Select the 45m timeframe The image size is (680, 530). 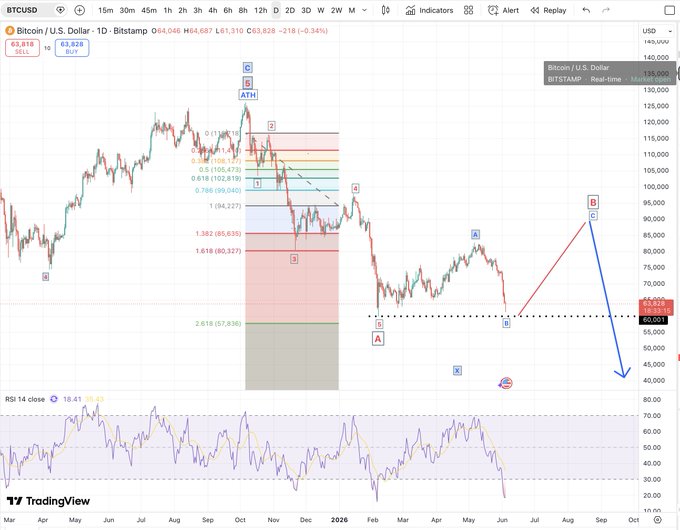[149, 10]
